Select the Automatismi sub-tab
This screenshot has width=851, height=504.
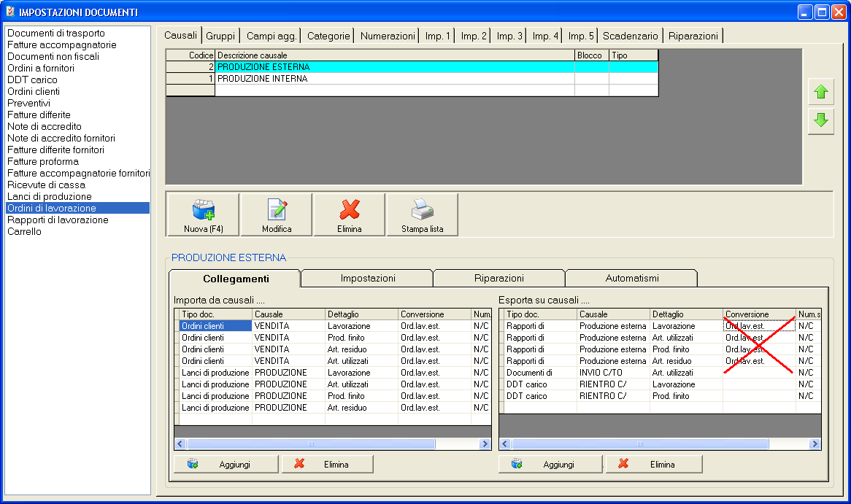tap(631, 279)
